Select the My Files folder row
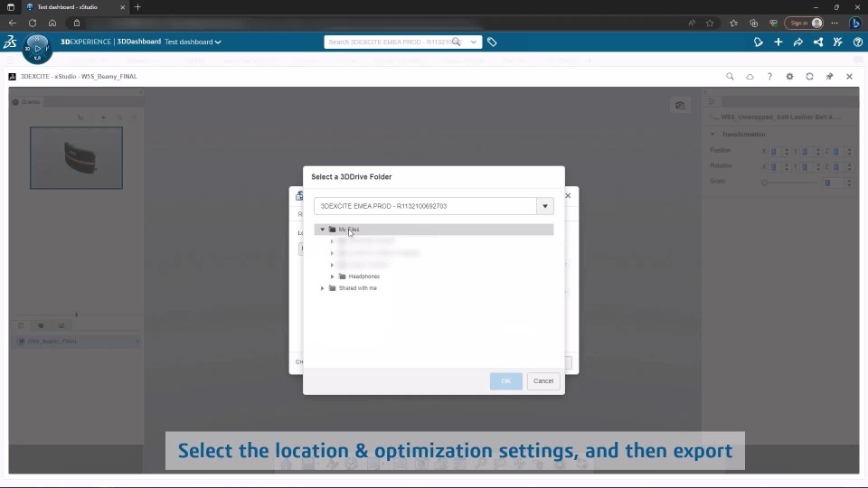Image resolution: width=868 pixels, height=488 pixels. click(434, 229)
